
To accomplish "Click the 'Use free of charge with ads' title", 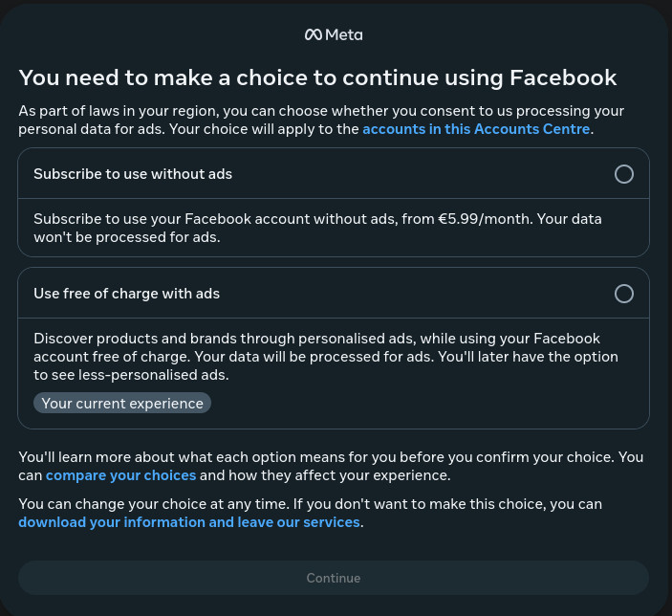I will pos(126,294).
